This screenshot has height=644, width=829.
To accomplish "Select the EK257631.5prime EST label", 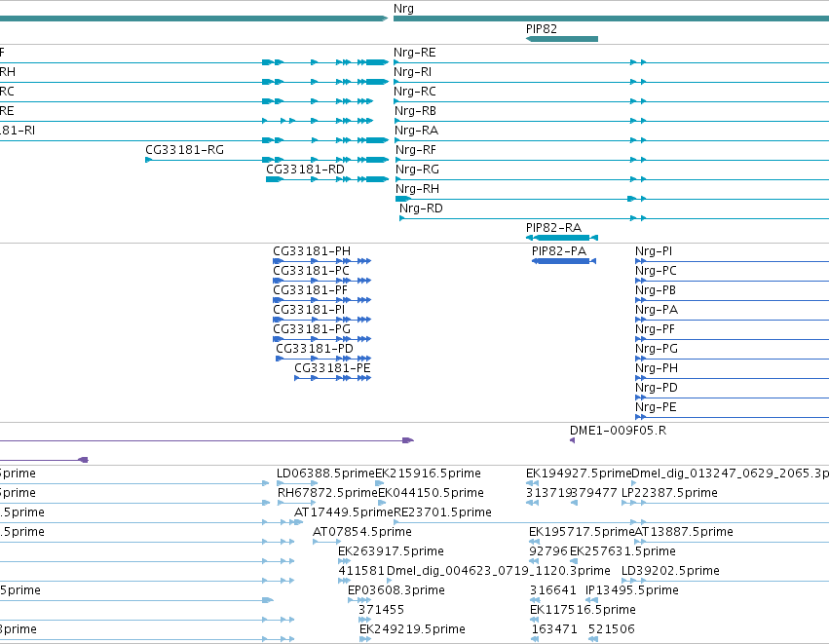I will pos(622,550).
